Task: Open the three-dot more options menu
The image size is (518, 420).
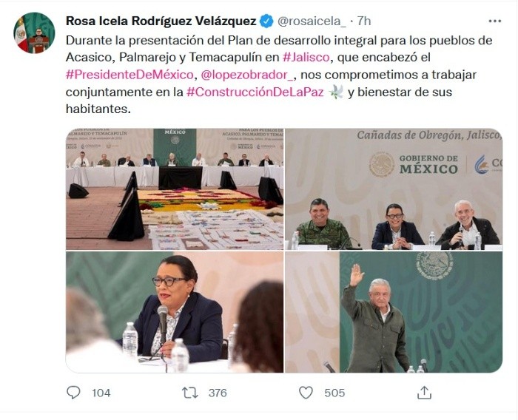Action: click(494, 21)
